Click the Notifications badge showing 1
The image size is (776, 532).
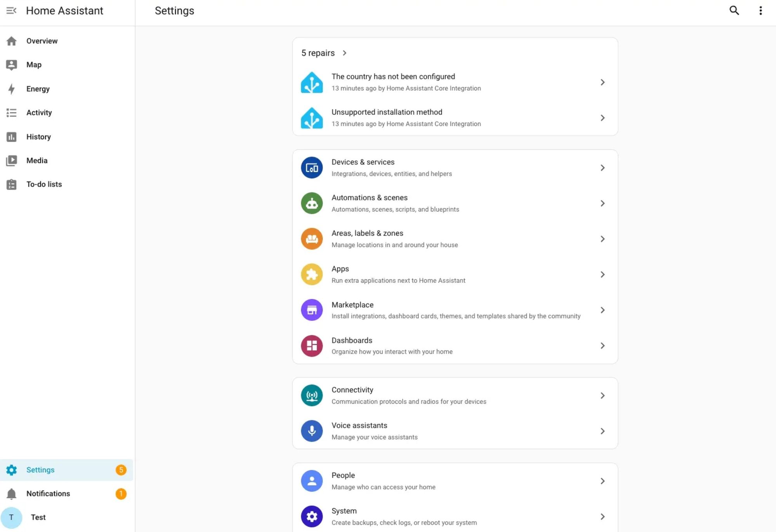coord(121,494)
